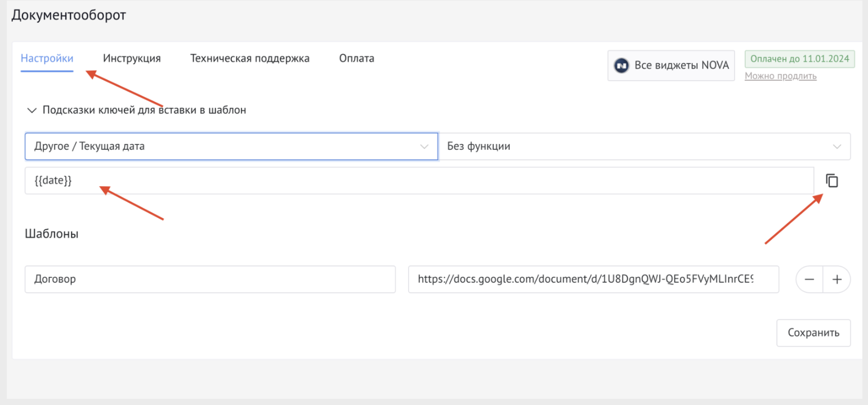Image resolution: width=868 pixels, height=405 pixels.
Task: Focus the template name field 'Договор'
Action: tap(210, 280)
